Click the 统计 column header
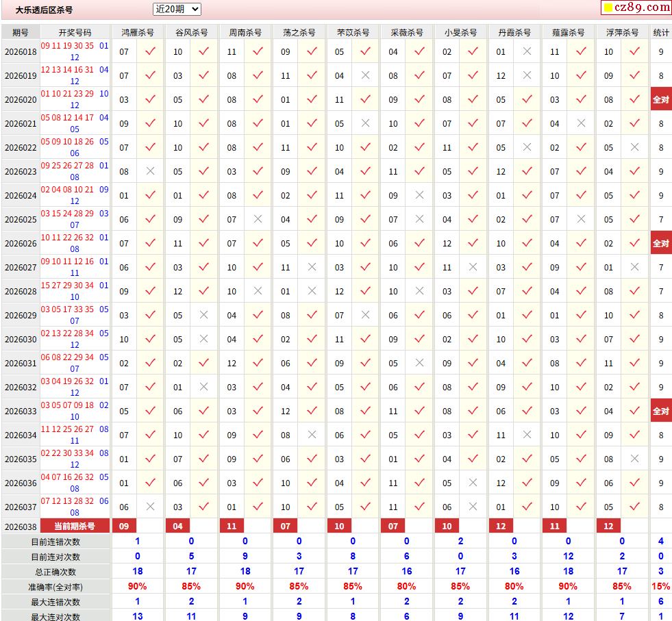672x621 pixels. click(661, 32)
